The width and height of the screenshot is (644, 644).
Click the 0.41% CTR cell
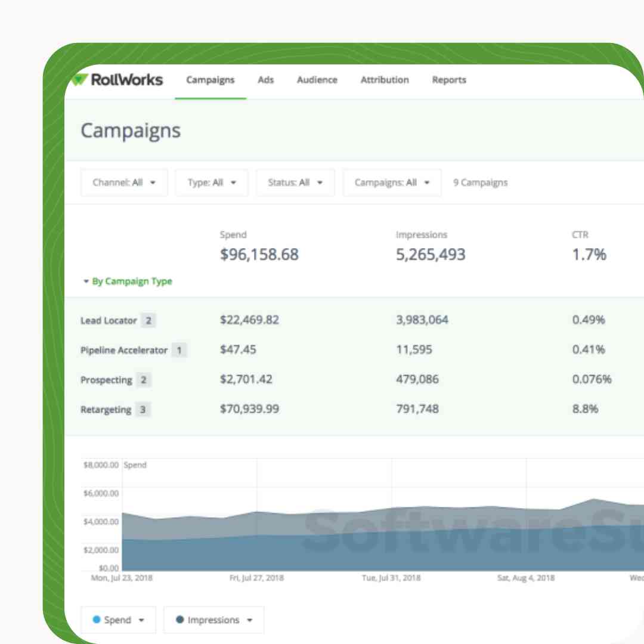point(588,349)
